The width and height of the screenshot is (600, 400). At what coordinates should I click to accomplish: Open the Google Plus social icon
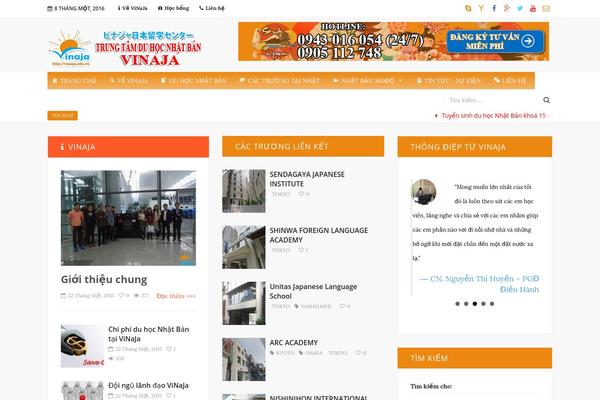507,8
